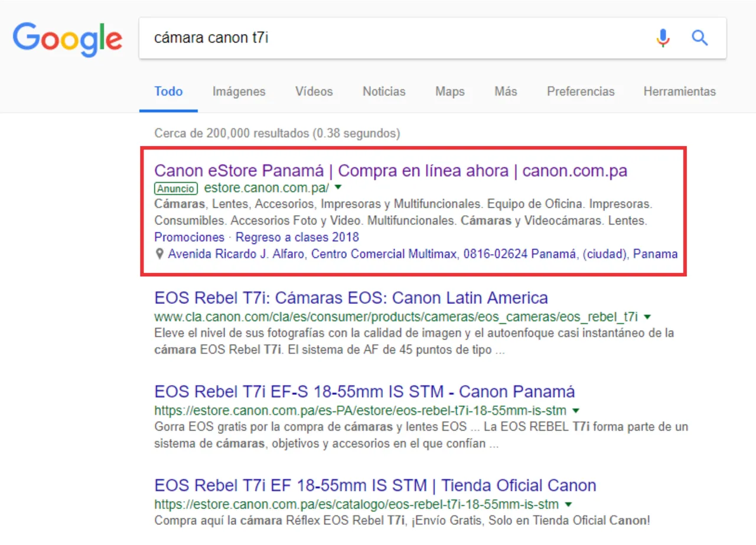This screenshot has width=756, height=545.
Task: Open Preferencias menu
Action: click(x=581, y=92)
